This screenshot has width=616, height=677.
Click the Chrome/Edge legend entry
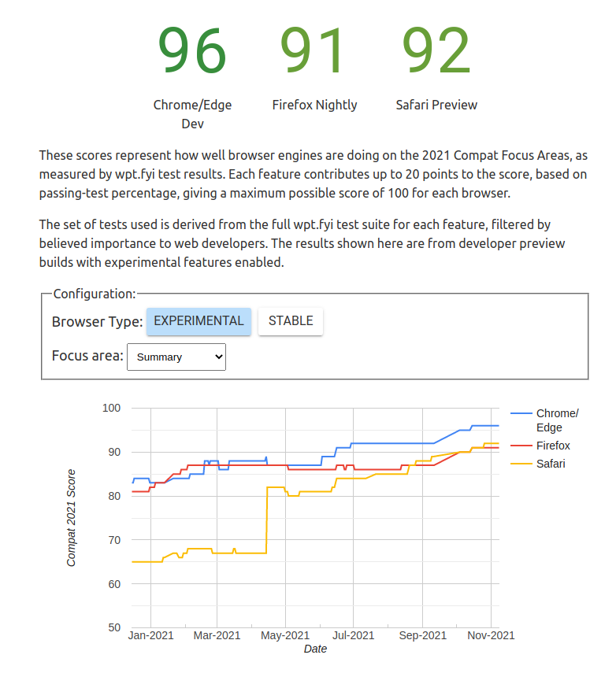point(545,420)
